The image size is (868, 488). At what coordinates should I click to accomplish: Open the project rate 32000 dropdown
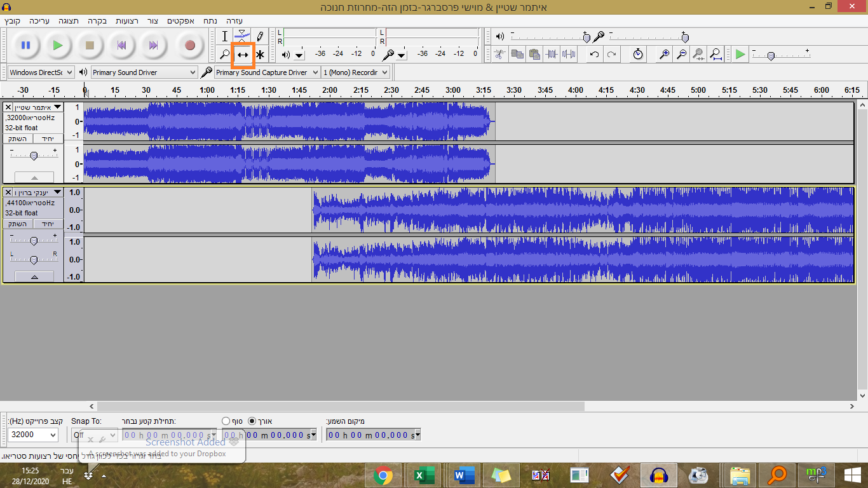(34, 435)
